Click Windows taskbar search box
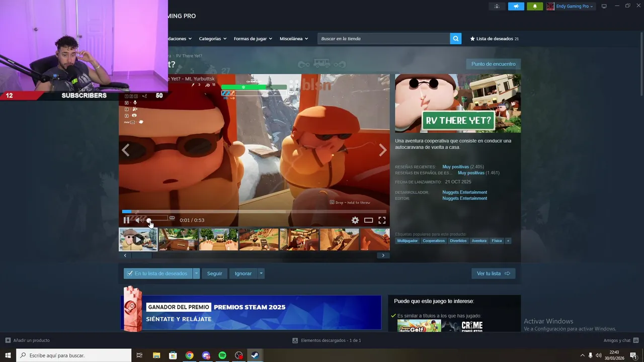644x362 pixels. click(74, 355)
